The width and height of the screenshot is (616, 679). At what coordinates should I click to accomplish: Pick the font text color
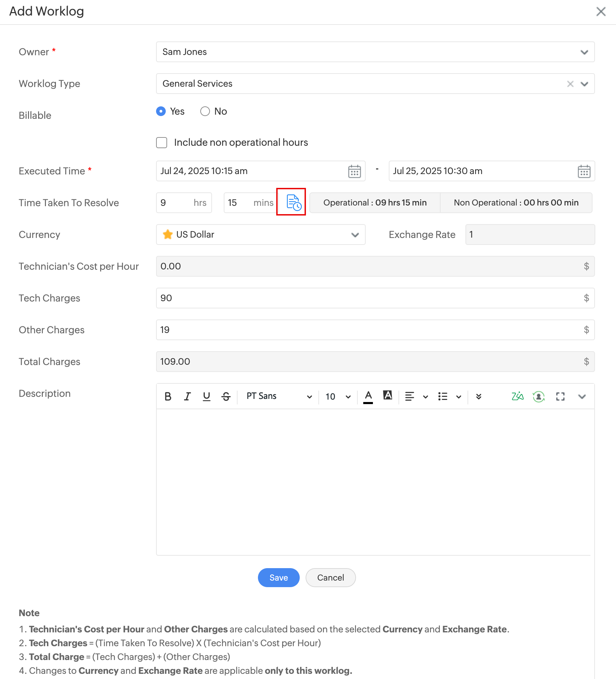[x=368, y=396]
